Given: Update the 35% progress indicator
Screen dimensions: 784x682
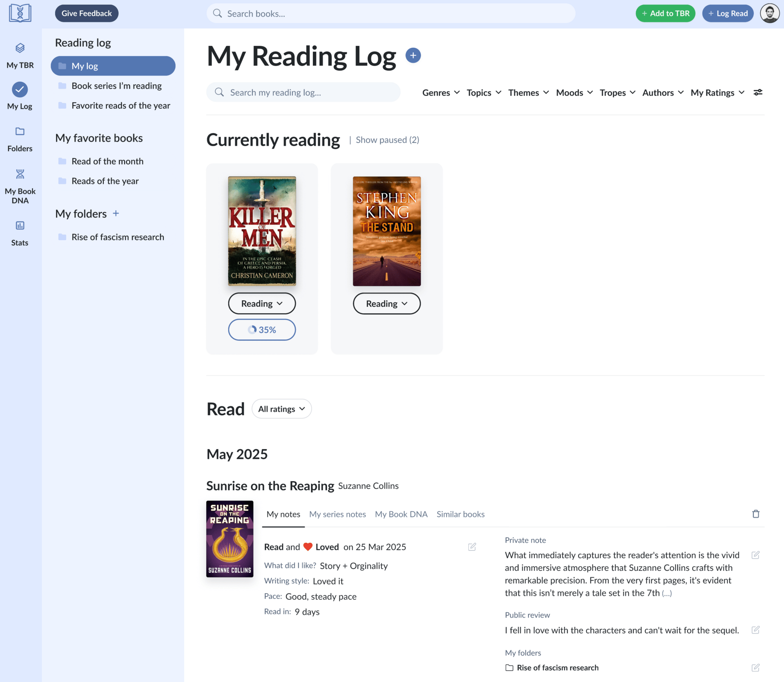Looking at the screenshot, I should 262,330.
